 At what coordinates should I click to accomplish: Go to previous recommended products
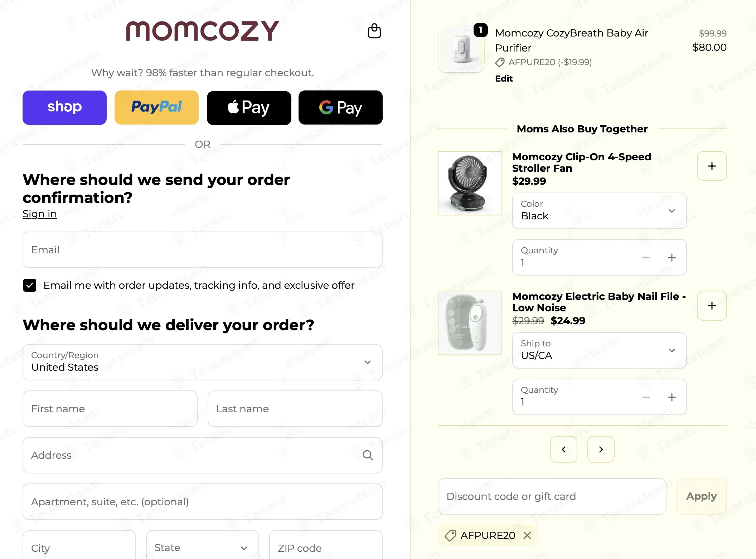point(563,449)
